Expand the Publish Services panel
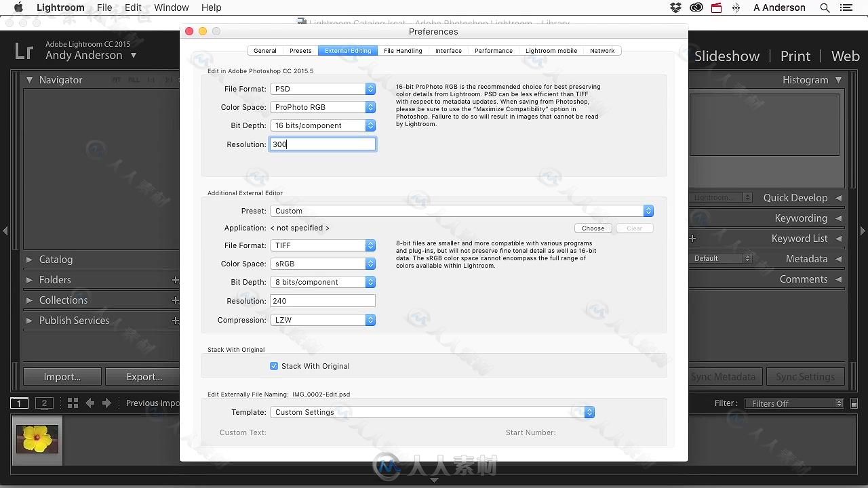This screenshot has height=488, width=868. (x=29, y=321)
